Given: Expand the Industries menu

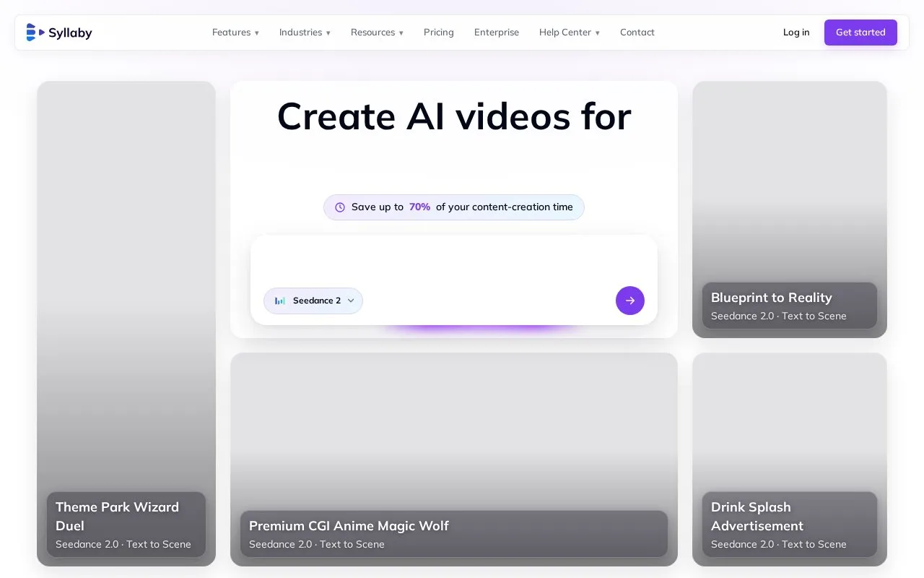Looking at the screenshot, I should pyautogui.click(x=305, y=33).
